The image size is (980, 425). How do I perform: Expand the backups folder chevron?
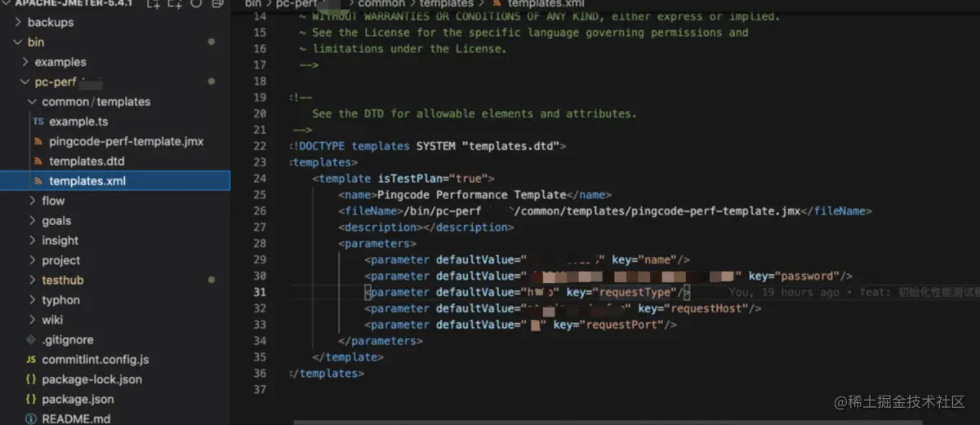tap(19, 22)
